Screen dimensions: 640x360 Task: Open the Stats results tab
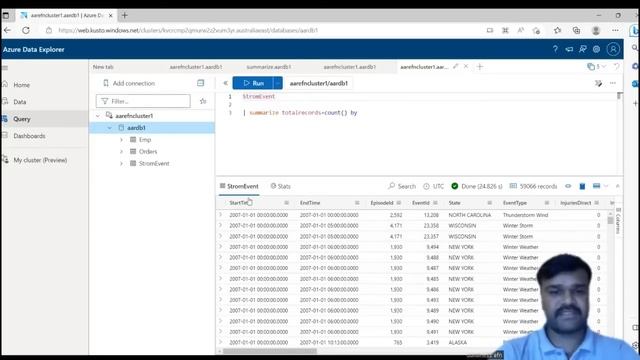pos(281,186)
